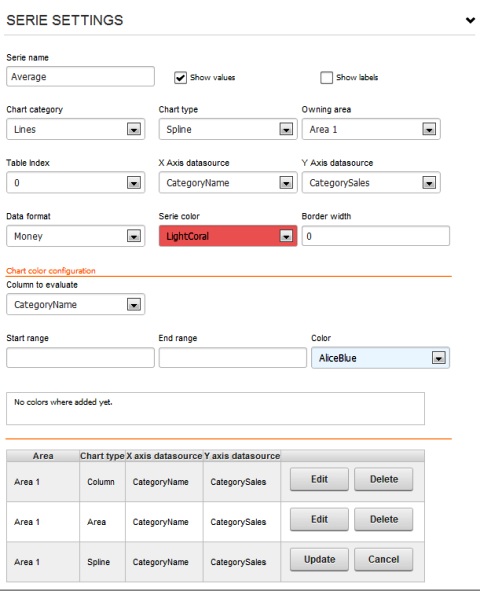This screenshot has width=480, height=591.
Task: Click the Start range text box
Action: [80, 358]
